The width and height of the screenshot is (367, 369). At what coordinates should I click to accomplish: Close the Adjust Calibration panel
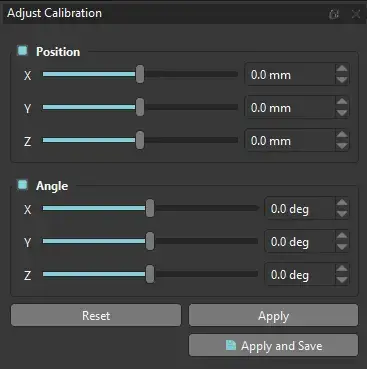356,14
